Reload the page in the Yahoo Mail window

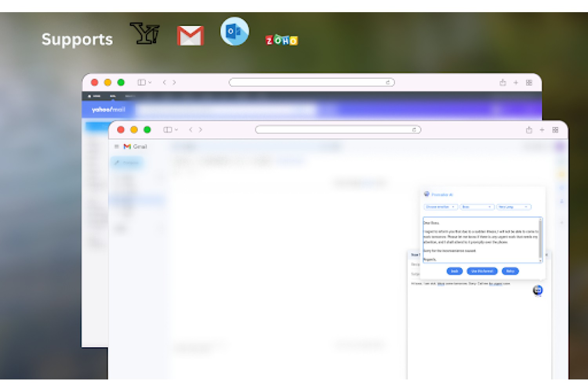click(x=388, y=82)
